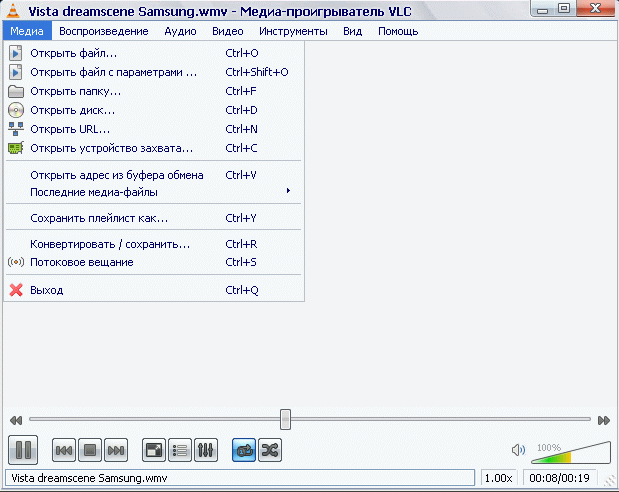Choose Сохранить плейлист как... entry
The image size is (619, 492).
click(154, 218)
